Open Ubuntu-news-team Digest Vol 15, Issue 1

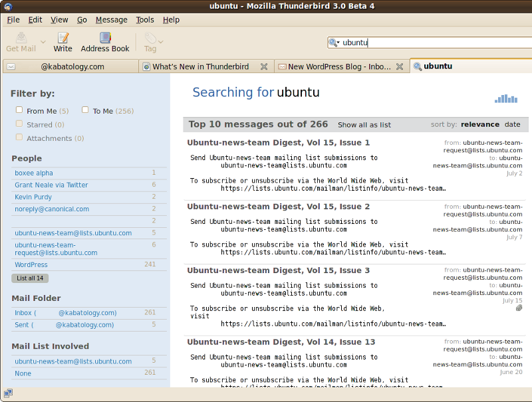[279, 143]
